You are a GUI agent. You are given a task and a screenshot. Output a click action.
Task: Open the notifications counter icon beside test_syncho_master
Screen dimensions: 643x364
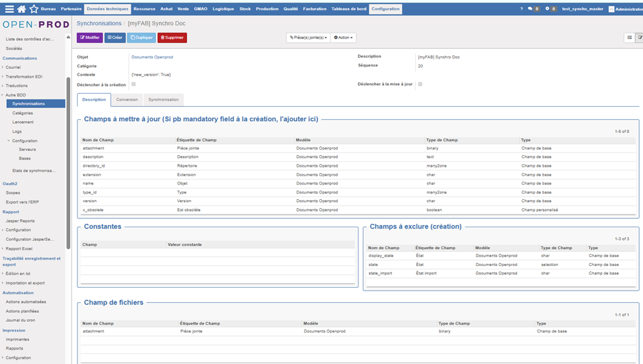pos(548,9)
